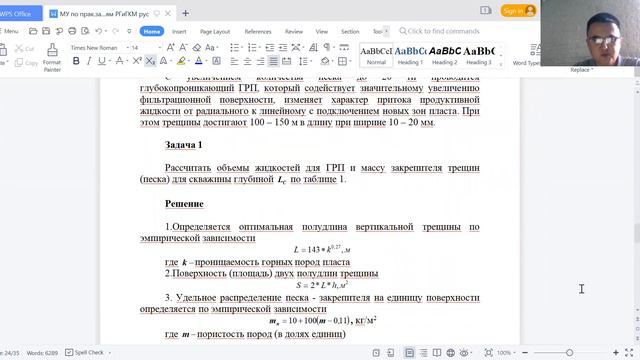Viewport: 640px width, 360px height.
Task: Click the zoom-to-fit icon near 100%
Action: click(488, 352)
